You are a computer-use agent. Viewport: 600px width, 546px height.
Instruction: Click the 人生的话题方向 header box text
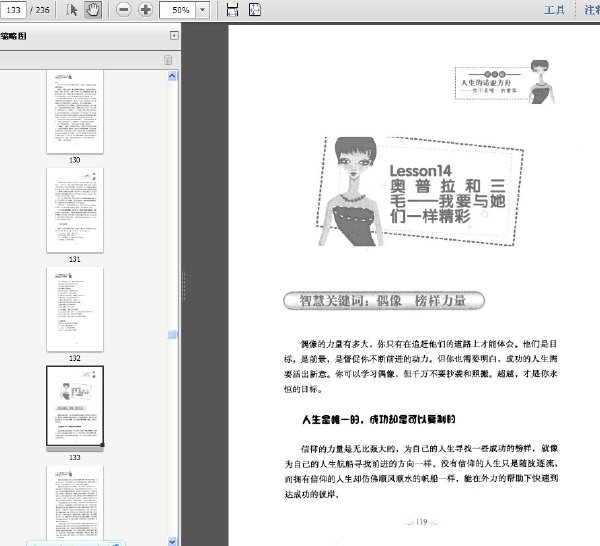coord(486,83)
